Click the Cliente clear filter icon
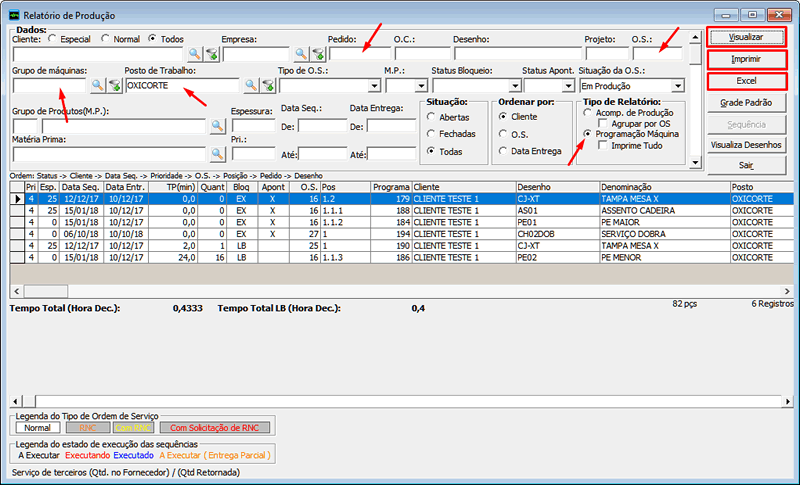This screenshot has width=800, height=485. pyautogui.click(x=212, y=54)
